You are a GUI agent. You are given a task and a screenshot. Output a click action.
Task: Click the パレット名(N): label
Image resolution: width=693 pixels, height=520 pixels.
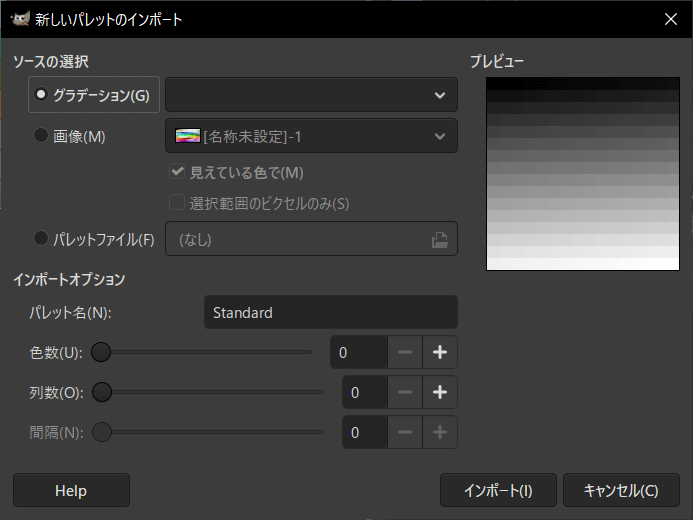pyautogui.click(x=70, y=313)
